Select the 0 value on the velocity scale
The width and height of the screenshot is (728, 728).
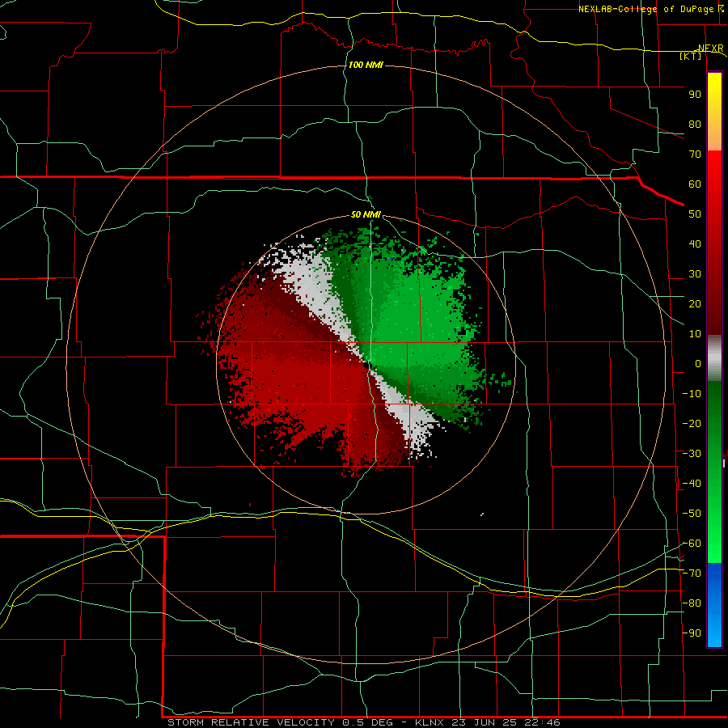click(x=698, y=363)
